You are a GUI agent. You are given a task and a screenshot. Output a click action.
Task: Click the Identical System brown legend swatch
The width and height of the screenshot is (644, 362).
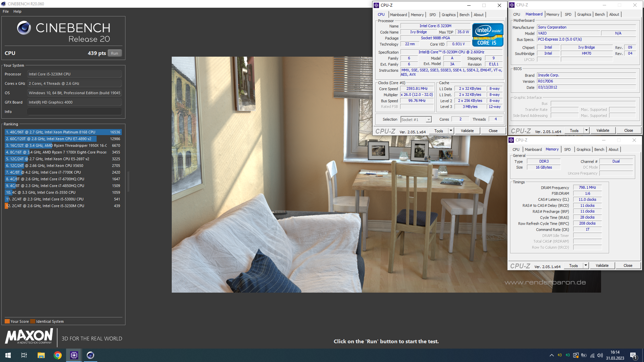(x=33, y=321)
